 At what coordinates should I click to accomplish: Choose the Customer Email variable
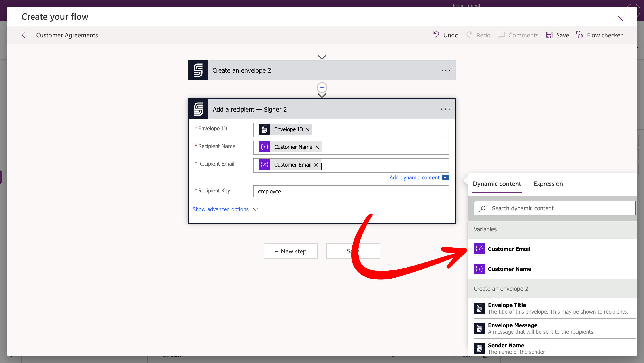coord(509,249)
